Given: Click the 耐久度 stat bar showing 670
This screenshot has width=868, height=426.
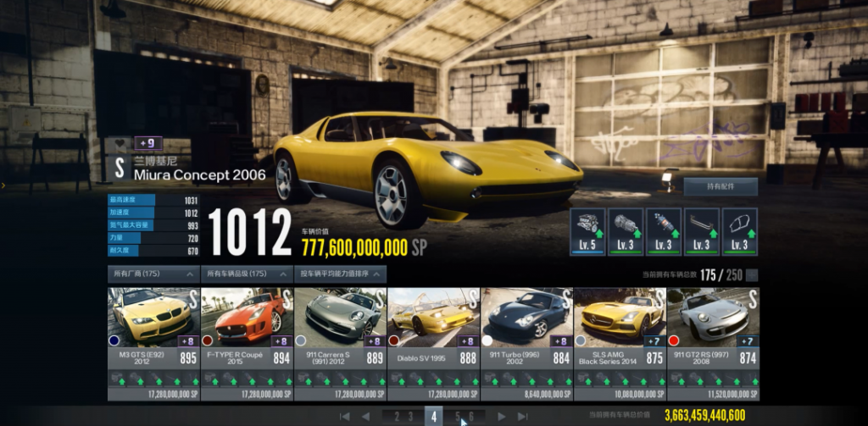Looking at the screenshot, I should coord(153,252).
